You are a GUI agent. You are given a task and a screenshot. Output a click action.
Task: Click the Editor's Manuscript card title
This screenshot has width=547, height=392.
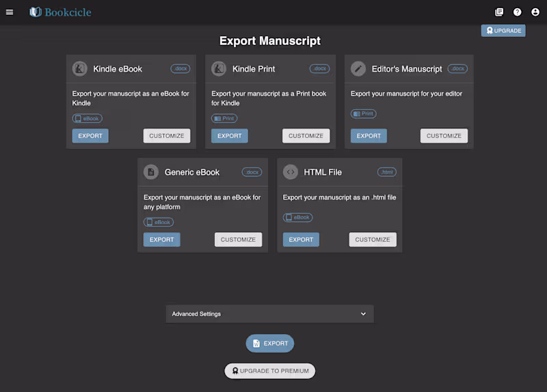point(407,69)
